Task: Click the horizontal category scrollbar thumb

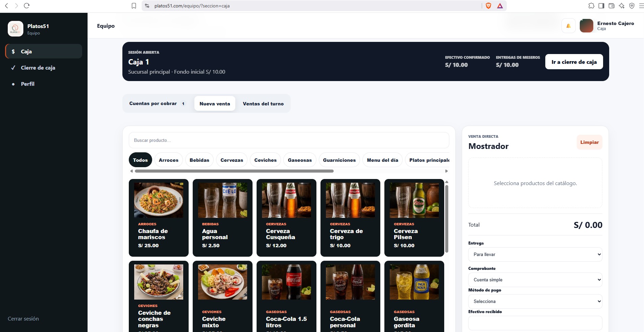Action: click(234, 171)
